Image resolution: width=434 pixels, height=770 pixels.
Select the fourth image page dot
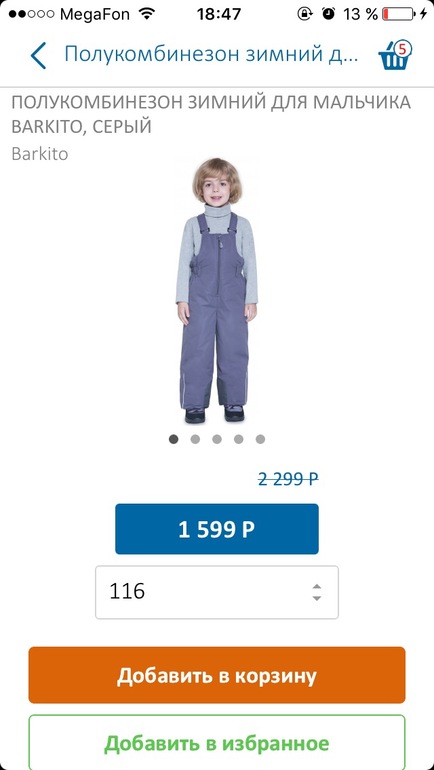pyautogui.click(x=239, y=439)
